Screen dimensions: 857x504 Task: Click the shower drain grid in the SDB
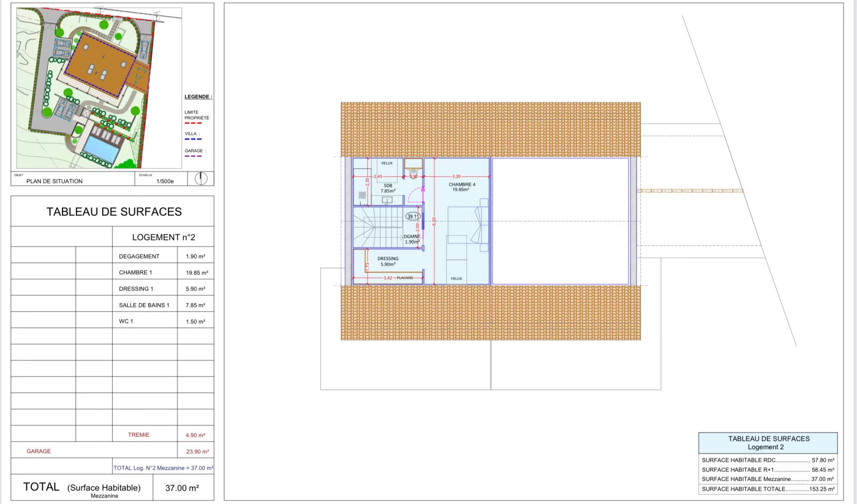(362, 195)
